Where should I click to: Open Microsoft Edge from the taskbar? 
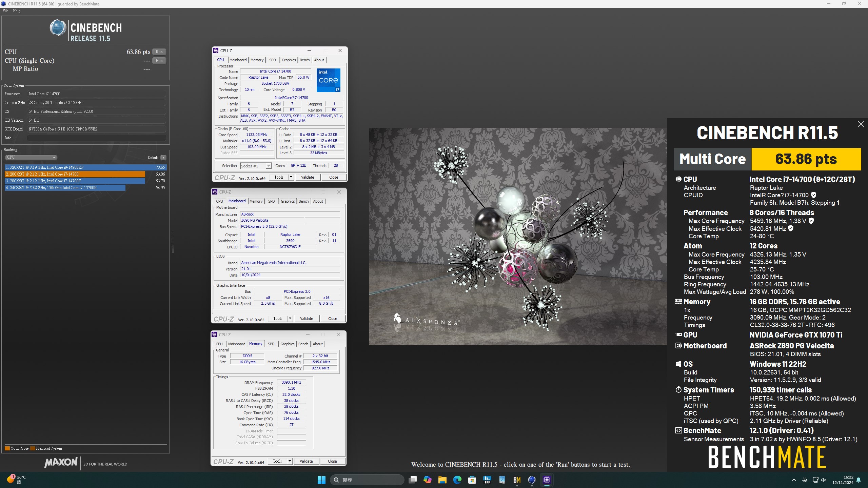click(457, 480)
